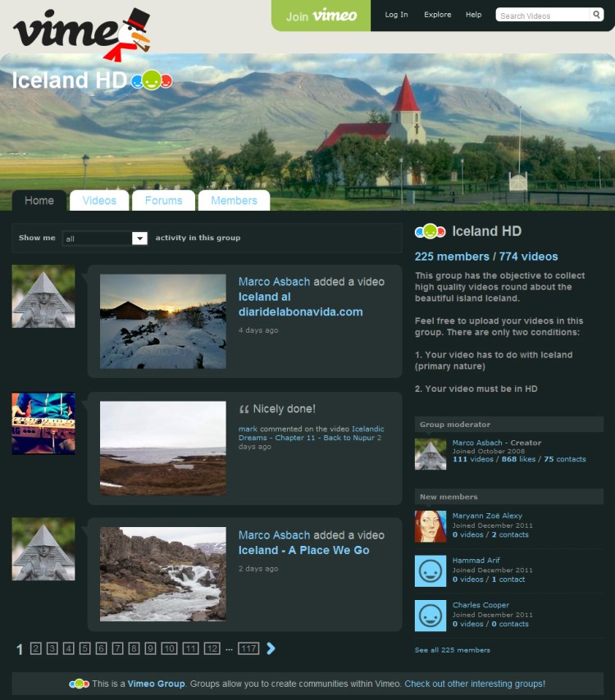615x700 pixels.
Task: Select the Members tab
Action: click(x=234, y=200)
